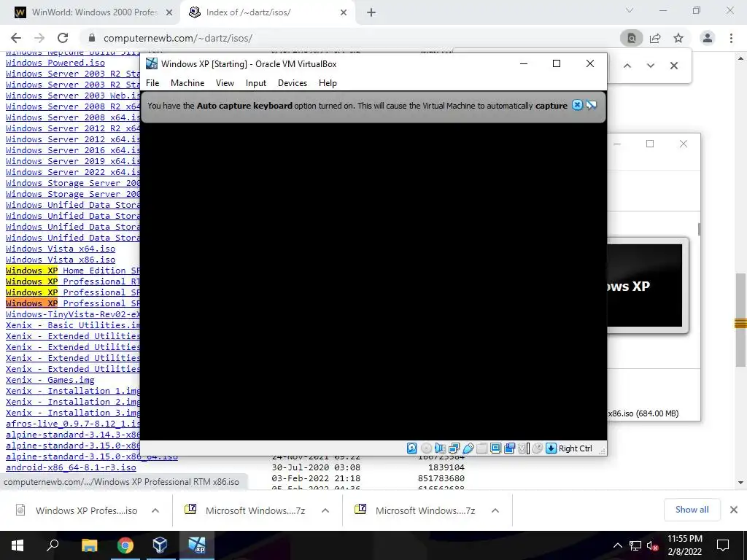Image resolution: width=747 pixels, height=560 pixels.
Task: Open Google Chrome from the taskbar
Action: pyautogui.click(x=125, y=545)
